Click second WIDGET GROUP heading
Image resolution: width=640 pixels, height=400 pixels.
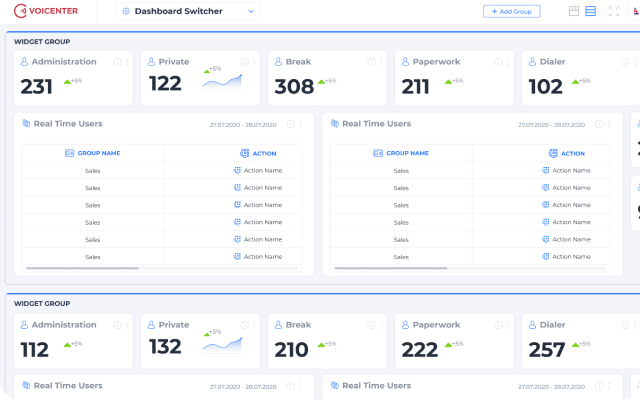click(42, 304)
